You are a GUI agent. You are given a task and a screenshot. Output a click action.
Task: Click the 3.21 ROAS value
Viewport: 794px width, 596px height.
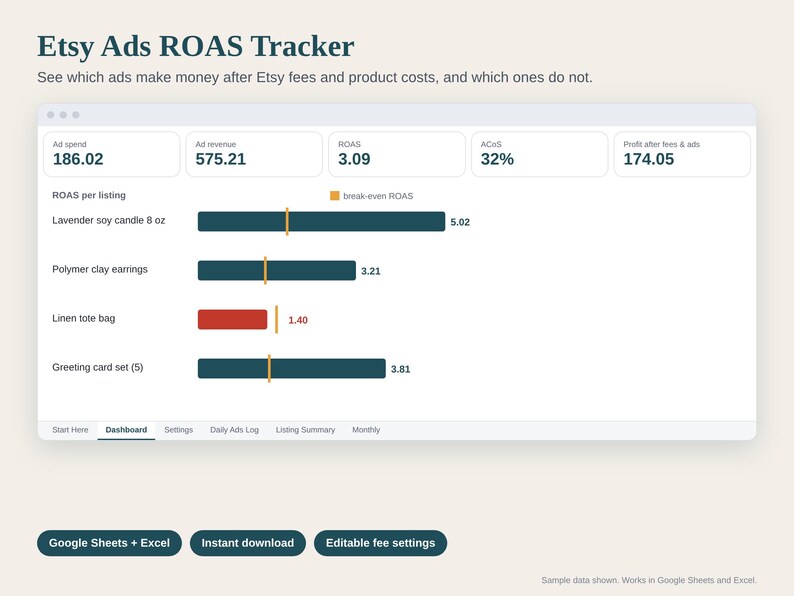(371, 271)
